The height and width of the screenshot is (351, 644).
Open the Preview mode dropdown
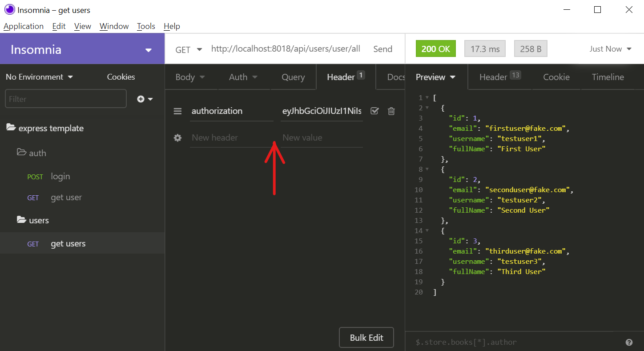click(435, 77)
